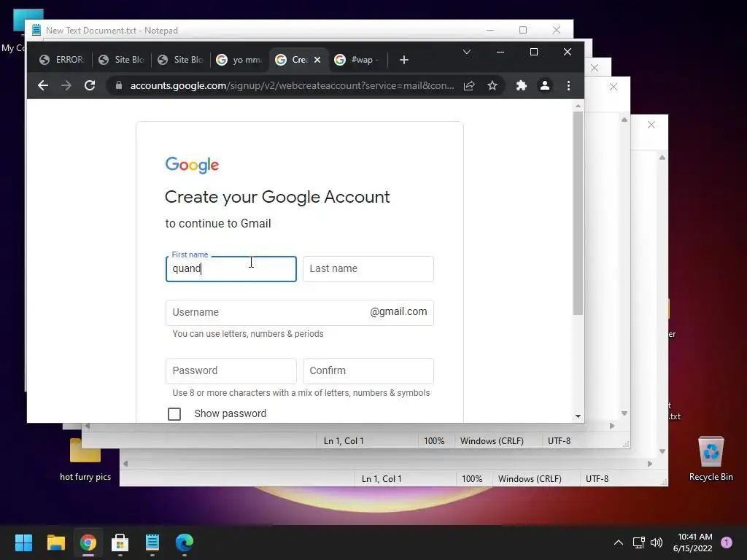Click scroll up arrow of rearmost Notepad
This screenshot has width=747, height=560.
pos(662,157)
